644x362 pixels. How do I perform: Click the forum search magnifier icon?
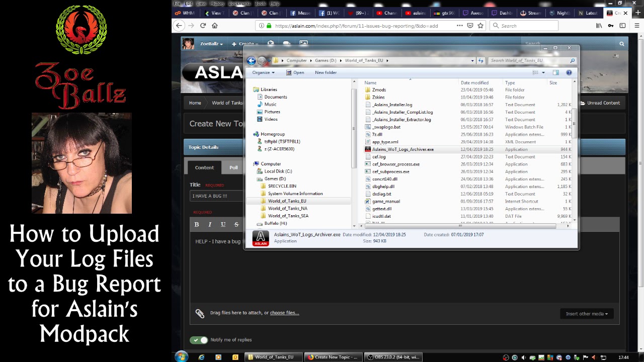point(622,44)
